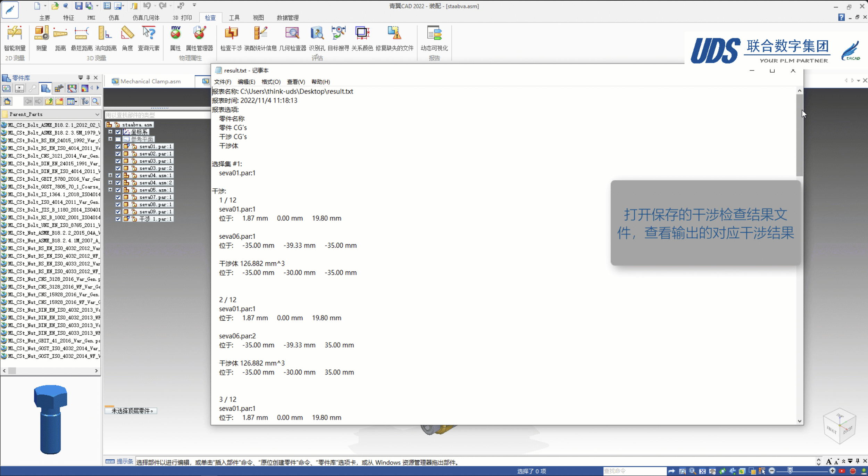Open Assembly Statistics (装配统计信息)
This screenshot has width=868, height=476.
260,39
